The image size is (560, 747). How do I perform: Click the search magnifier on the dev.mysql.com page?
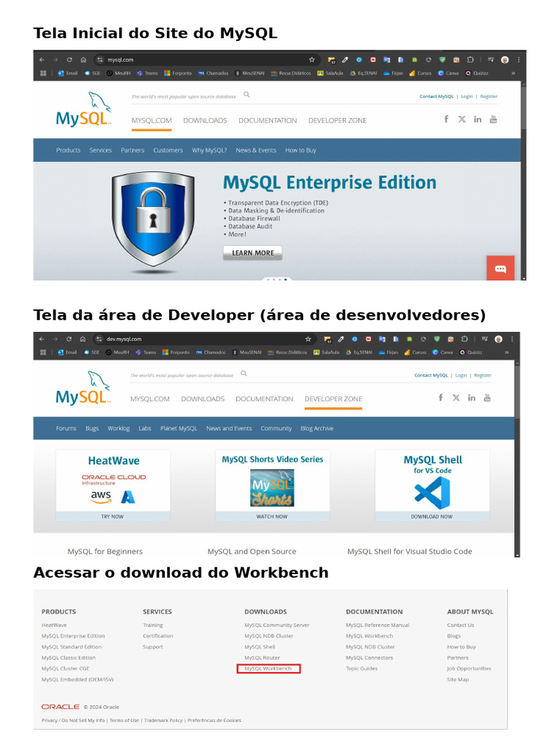coord(244,373)
